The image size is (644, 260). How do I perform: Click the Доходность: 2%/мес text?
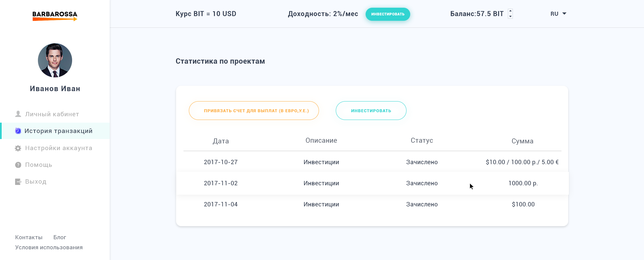[323, 14]
